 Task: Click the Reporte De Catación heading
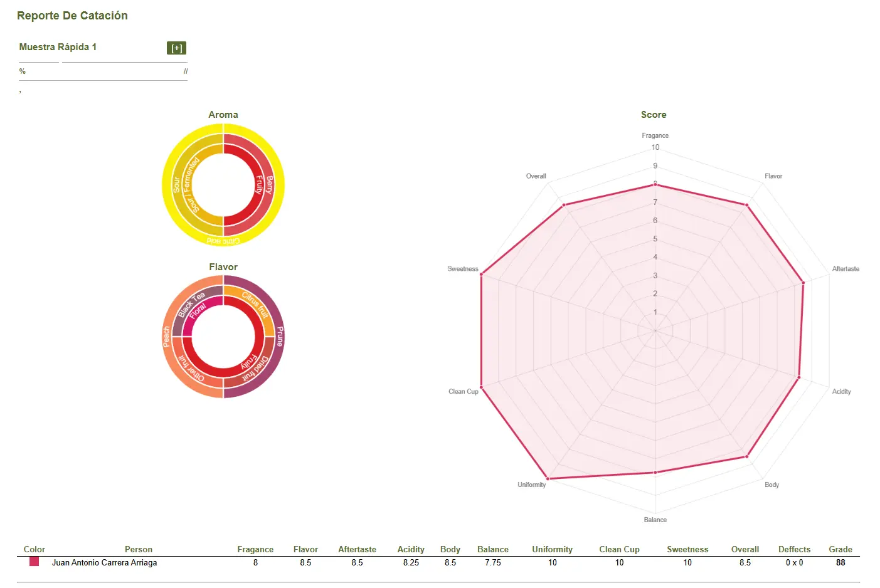pyautogui.click(x=72, y=16)
